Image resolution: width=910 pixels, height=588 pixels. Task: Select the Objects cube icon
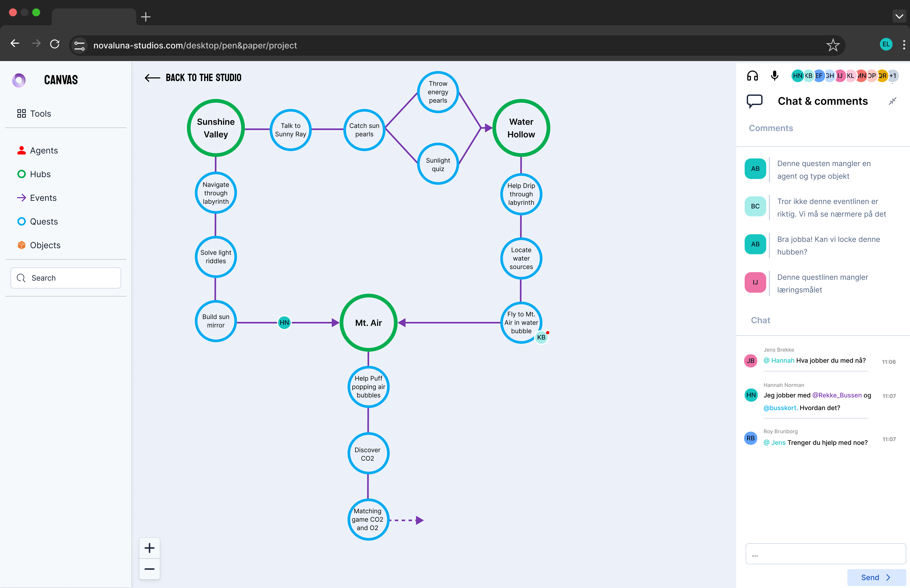click(21, 245)
